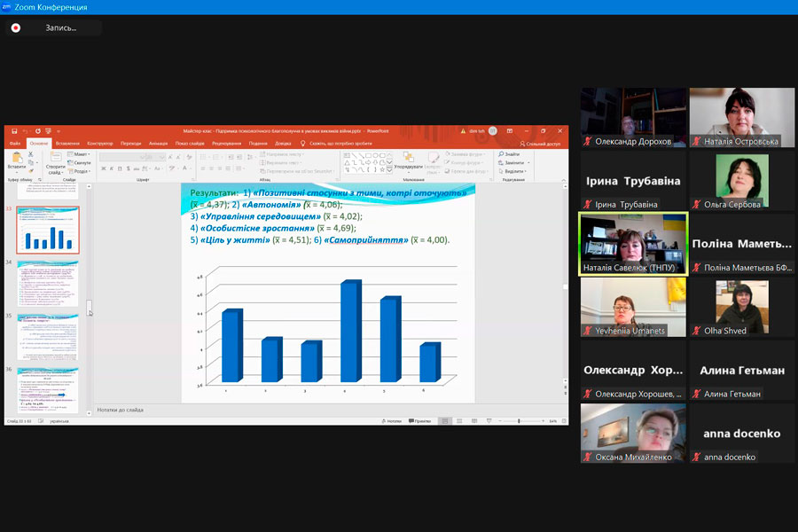Click the Запись recording label
Screen dimensions: 798x532
(61, 28)
